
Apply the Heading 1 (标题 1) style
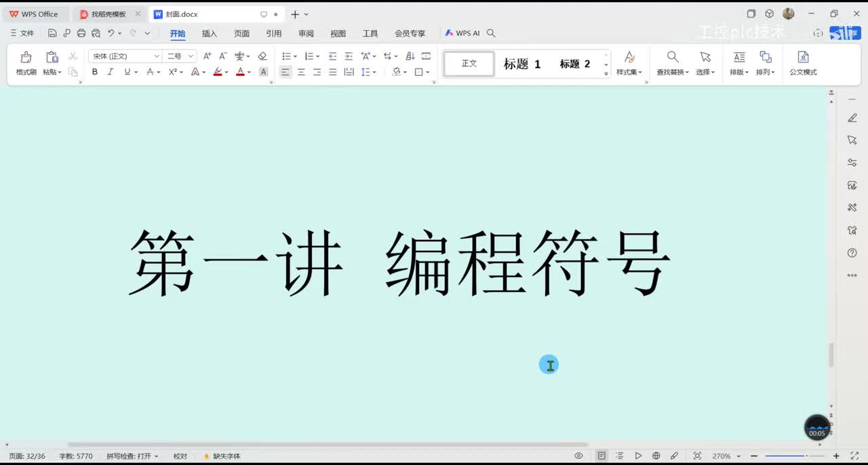[x=522, y=64]
